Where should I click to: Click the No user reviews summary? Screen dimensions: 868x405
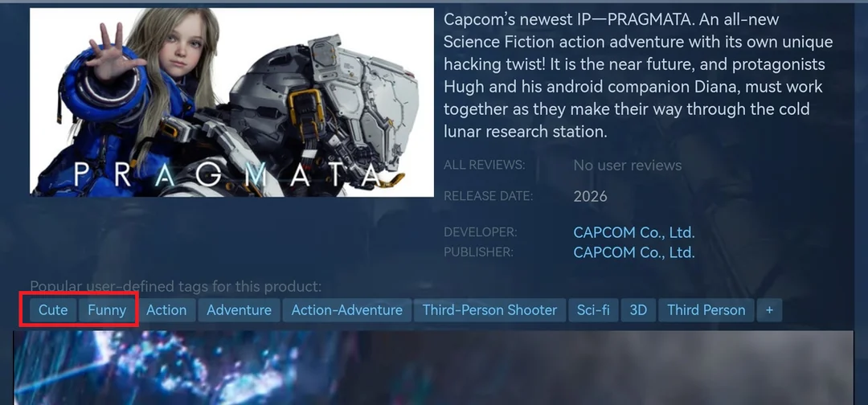[627, 165]
